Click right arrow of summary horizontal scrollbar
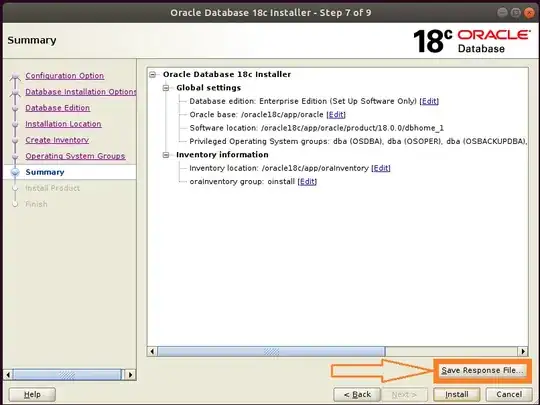 coord(523,352)
